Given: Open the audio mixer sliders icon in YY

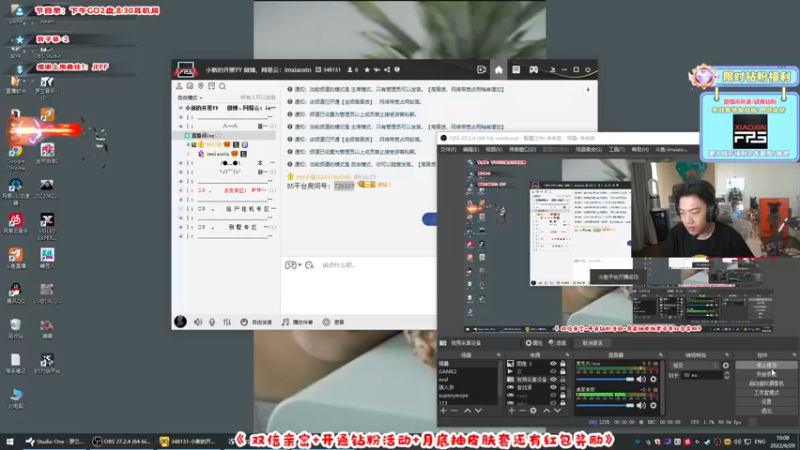Looking at the screenshot, I should (x=227, y=322).
